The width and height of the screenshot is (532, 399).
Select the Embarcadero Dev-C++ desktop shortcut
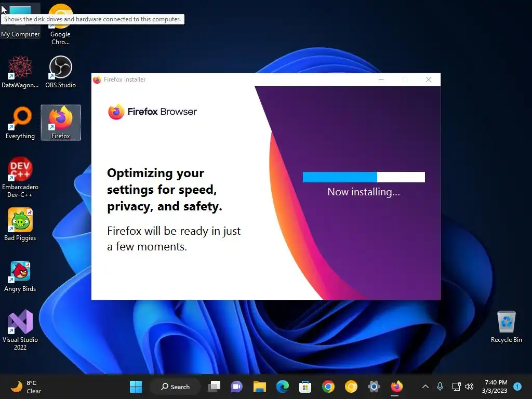coord(20,177)
